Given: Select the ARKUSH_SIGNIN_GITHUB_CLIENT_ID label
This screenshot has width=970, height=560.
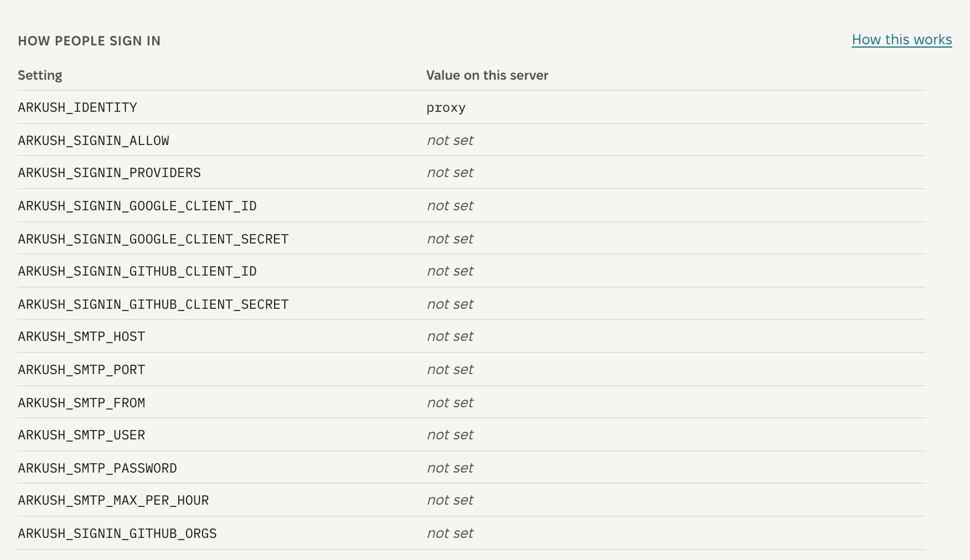Looking at the screenshot, I should [x=137, y=271].
